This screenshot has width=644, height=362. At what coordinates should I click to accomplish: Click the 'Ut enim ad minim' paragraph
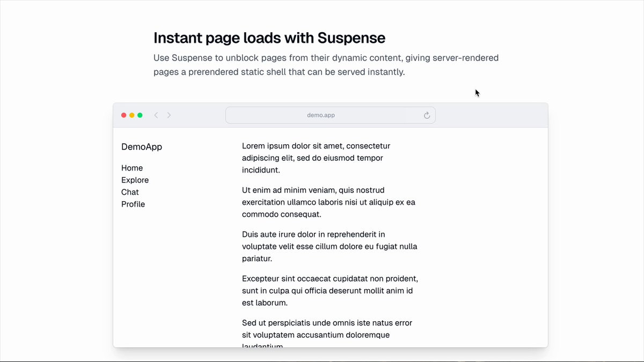click(328, 202)
